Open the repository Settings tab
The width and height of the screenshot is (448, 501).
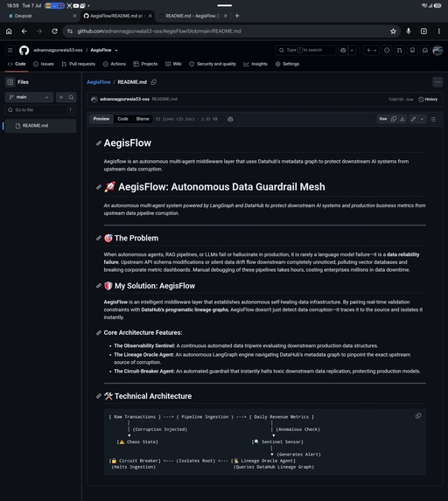pos(287,64)
